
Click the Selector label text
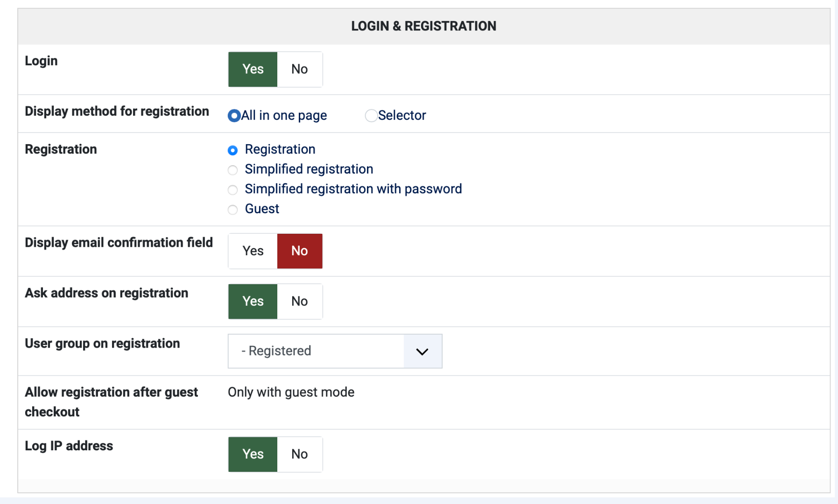402,115
